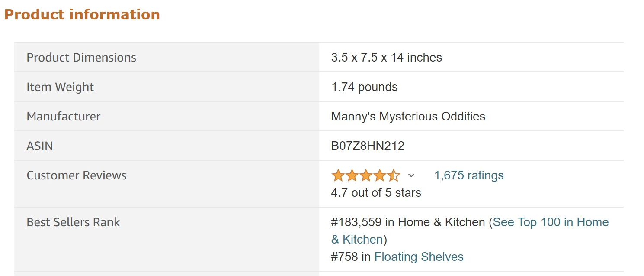Click the Item Weight label

point(60,87)
